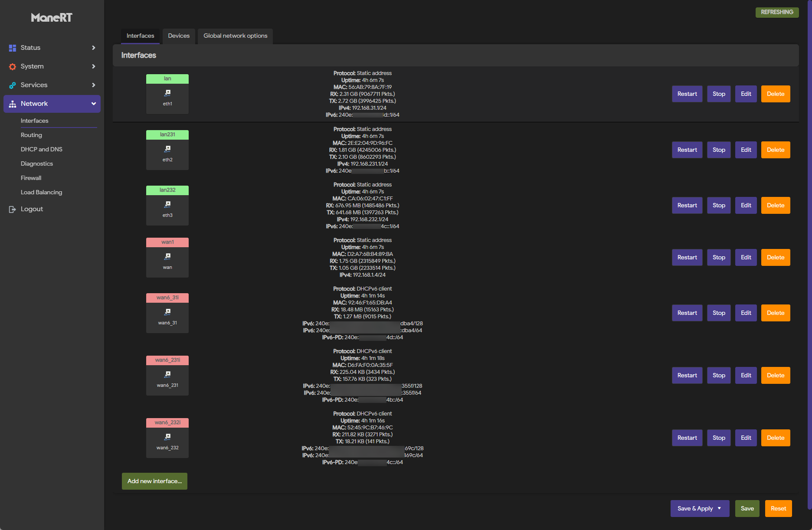812x530 pixels.
Task: Collapse the Network menu chevron
Action: [x=93, y=104]
